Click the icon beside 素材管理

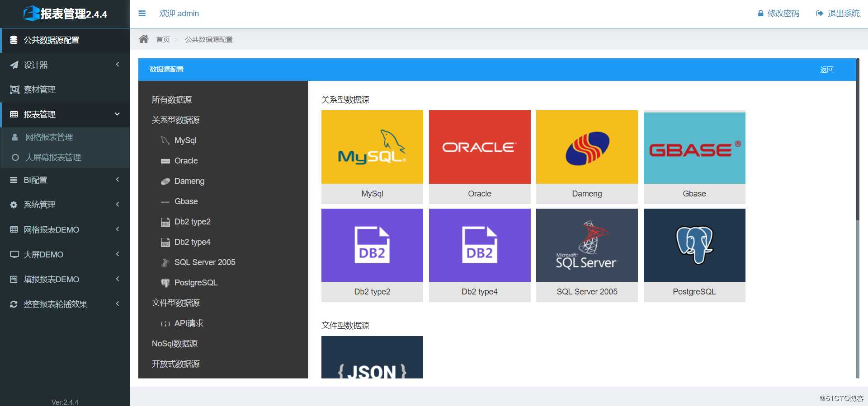pos(14,89)
